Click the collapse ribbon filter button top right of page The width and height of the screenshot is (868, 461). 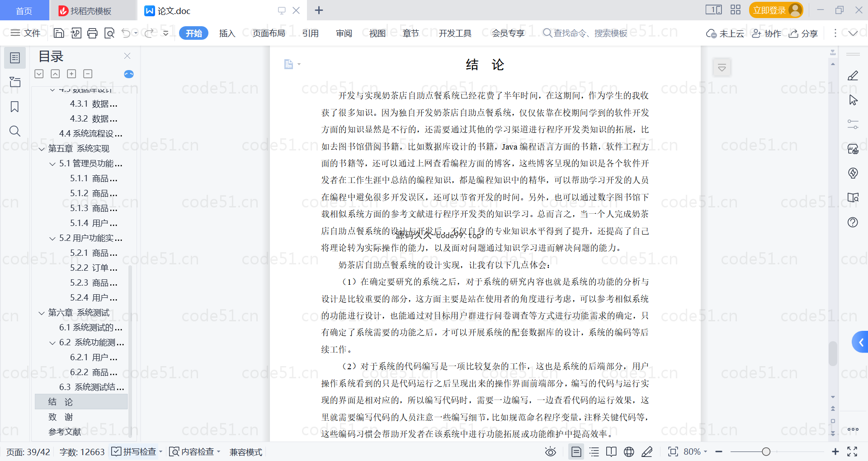click(x=722, y=68)
